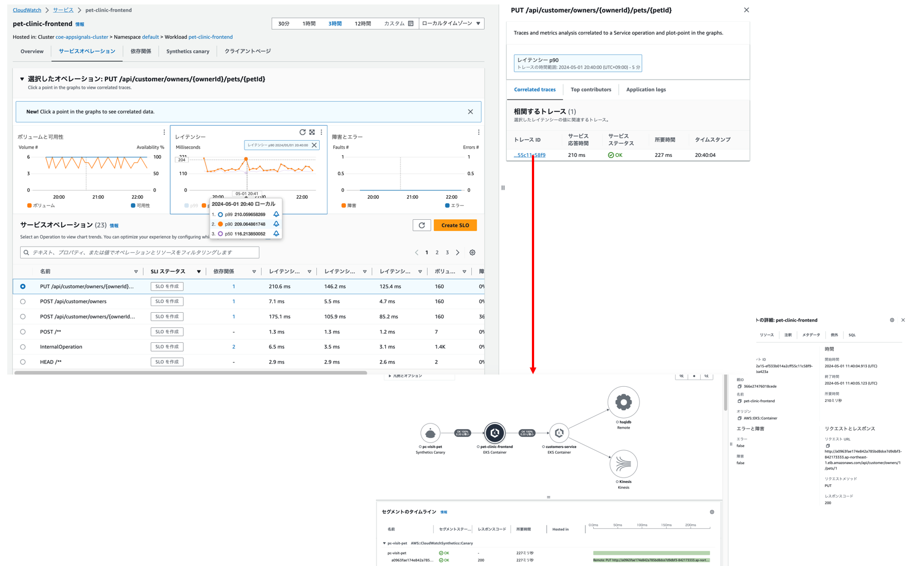Open segment timeline settings gear
924x566 pixels.
click(x=712, y=512)
